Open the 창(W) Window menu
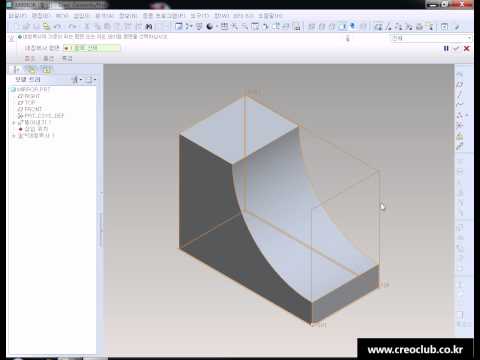 coord(221,16)
